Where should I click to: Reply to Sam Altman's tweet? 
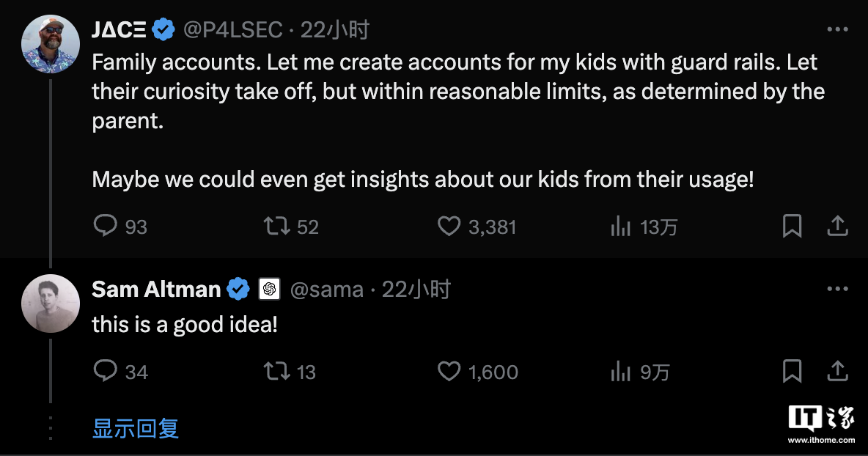point(106,371)
